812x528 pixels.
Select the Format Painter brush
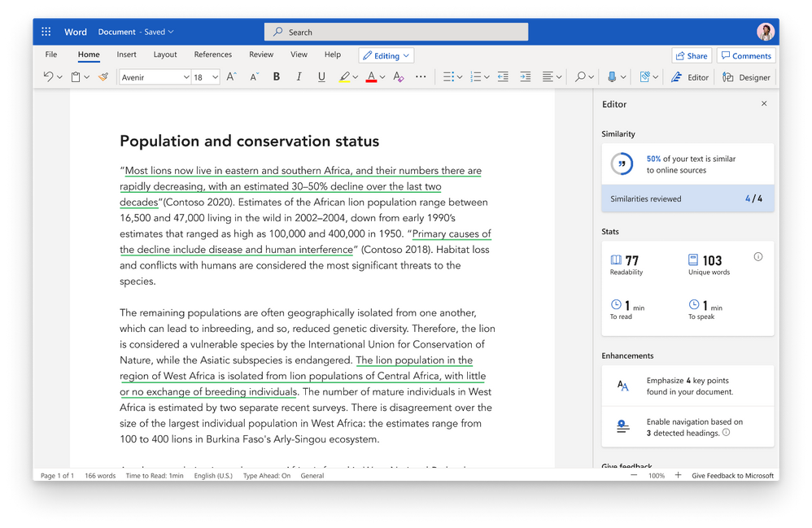(x=103, y=76)
